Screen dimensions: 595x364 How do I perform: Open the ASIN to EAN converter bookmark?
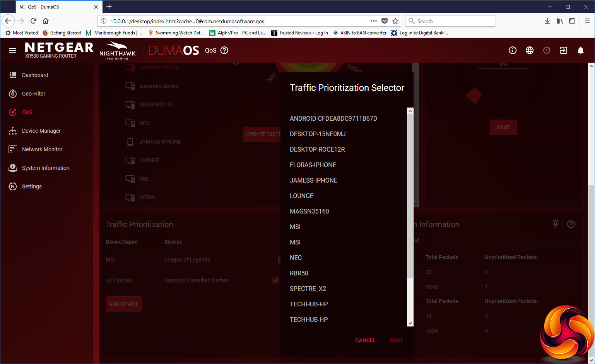point(360,33)
